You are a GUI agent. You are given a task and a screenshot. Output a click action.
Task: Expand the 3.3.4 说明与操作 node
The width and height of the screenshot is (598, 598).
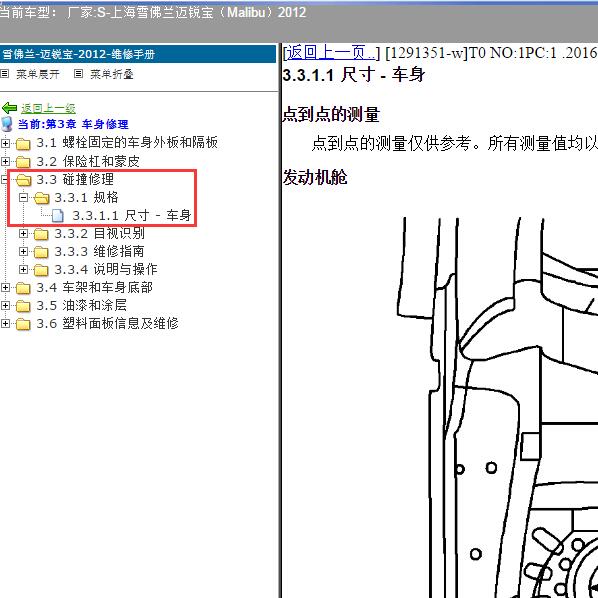pos(24,270)
